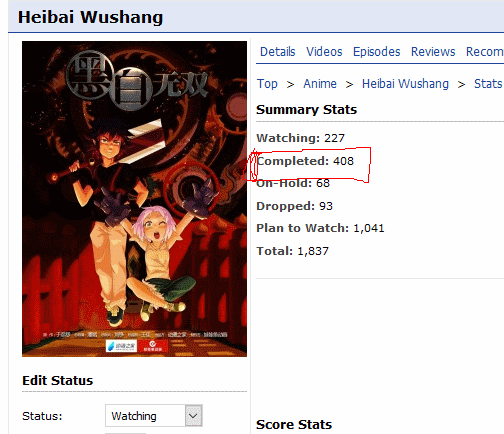
Task: Click the Plan to Watch count
Action: click(369, 228)
